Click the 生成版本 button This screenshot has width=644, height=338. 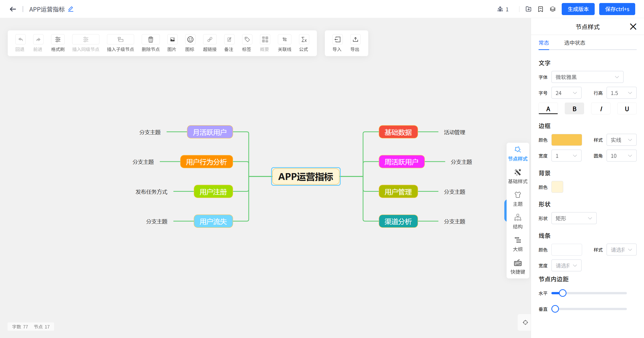(578, 9)
